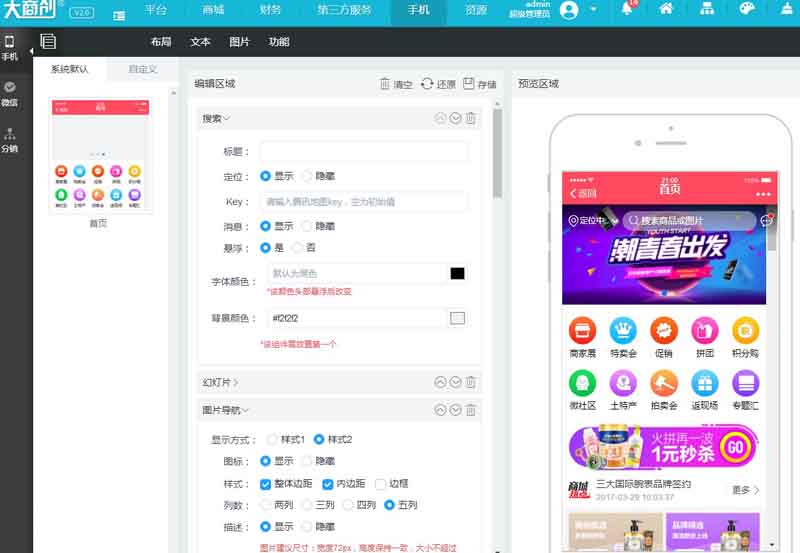
Task: Delete the 搜索 component with trash icon
Action: [471, 118]
